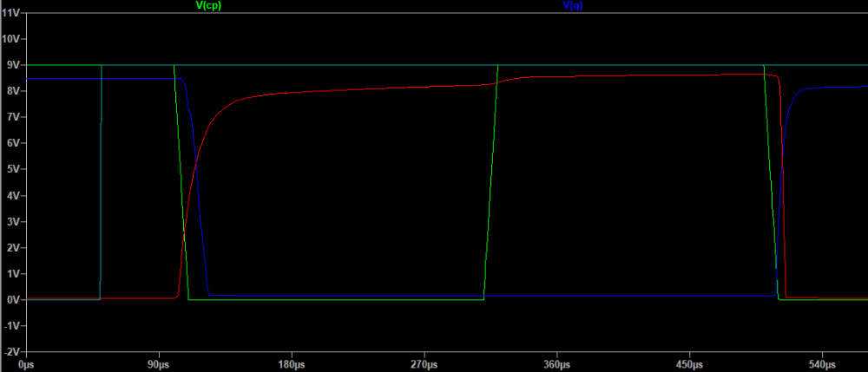Click the 450µs label on time axis
The height and width of the screenshot is (372, 868).
click(689, 365)
